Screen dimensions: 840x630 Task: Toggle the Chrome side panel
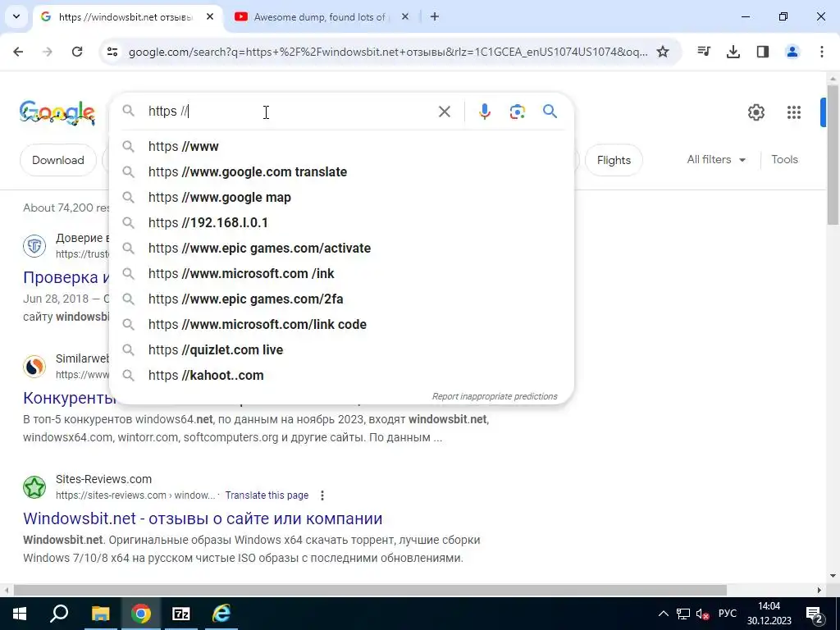[x=762, y=52]
